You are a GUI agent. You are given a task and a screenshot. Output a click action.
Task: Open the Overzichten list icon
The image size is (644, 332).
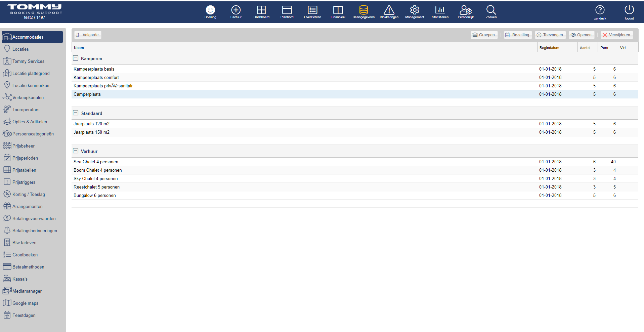click(312, 10)
